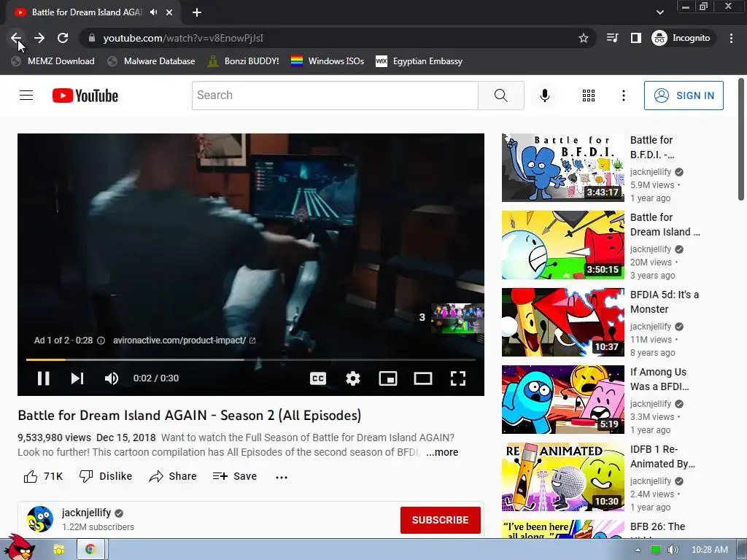The image size is (747, 560).
Task: Enable miniplayer mode
Action: click(x=388, y=378)
